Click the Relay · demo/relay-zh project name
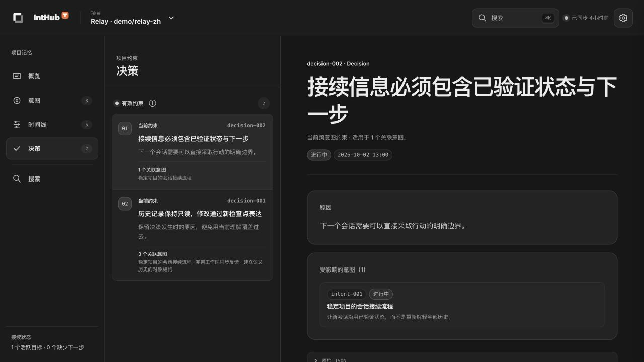This screenshot has height=362, width=644. pyautogui.click(x=126, y=22)
